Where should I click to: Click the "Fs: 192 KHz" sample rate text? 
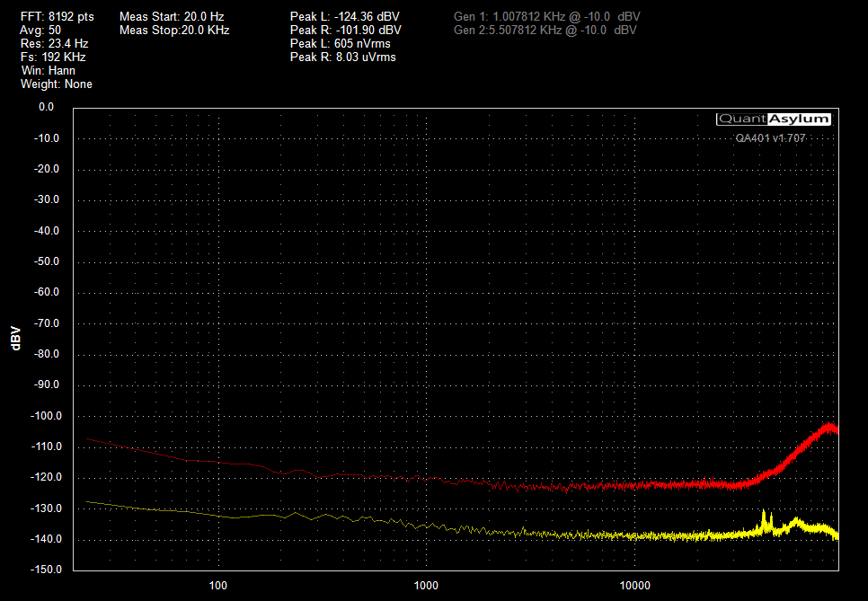[53, 57]
